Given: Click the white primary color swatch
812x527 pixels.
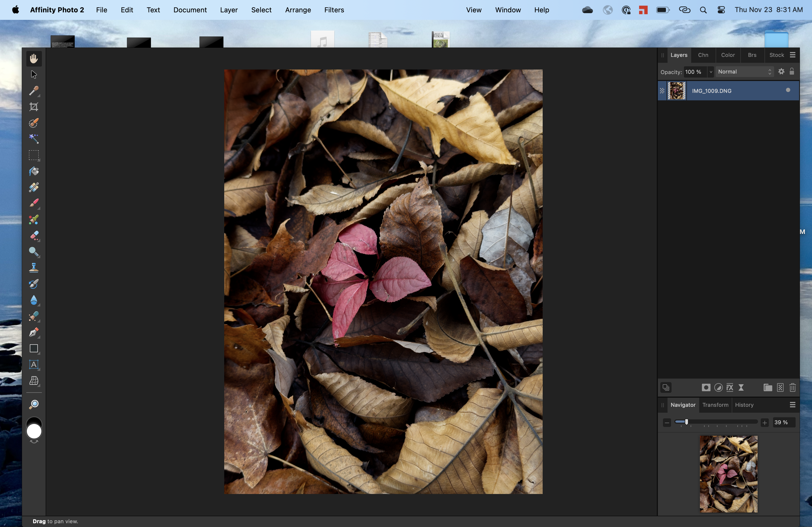Looking at the screenshot, I should pyautogui.click(x=34, y=431).
